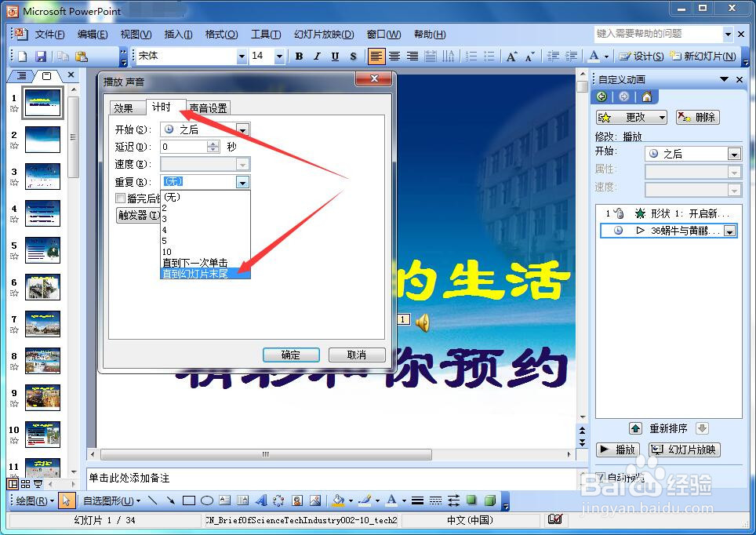The width and height of the screenshot is (756, 535).
Task: Check the 播完后快退 checkbox
Action: pos(120,198)
